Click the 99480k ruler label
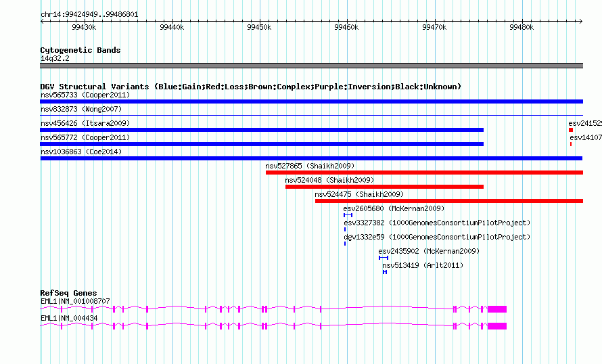602x364 pixels. pos(522,27)
